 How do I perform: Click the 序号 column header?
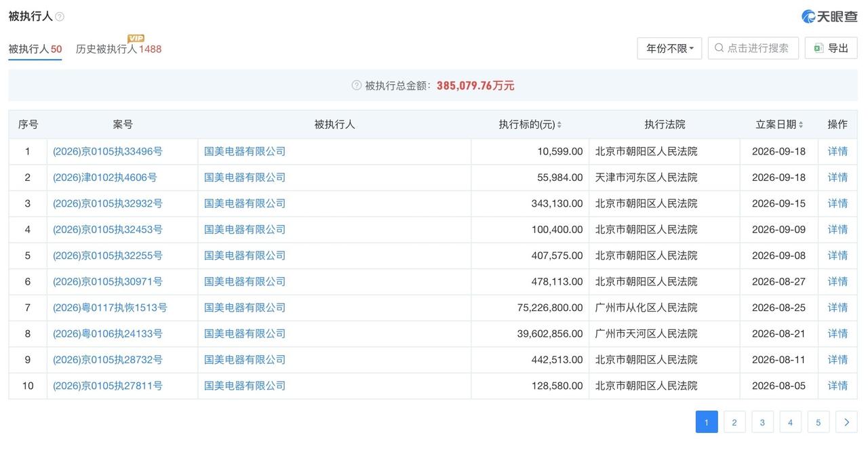tap(28, 125)
